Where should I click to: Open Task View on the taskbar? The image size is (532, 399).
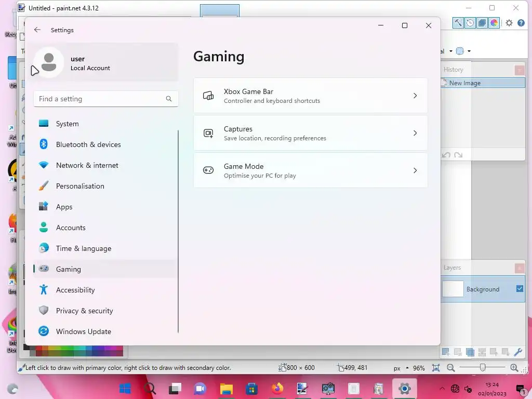point(175,389)
